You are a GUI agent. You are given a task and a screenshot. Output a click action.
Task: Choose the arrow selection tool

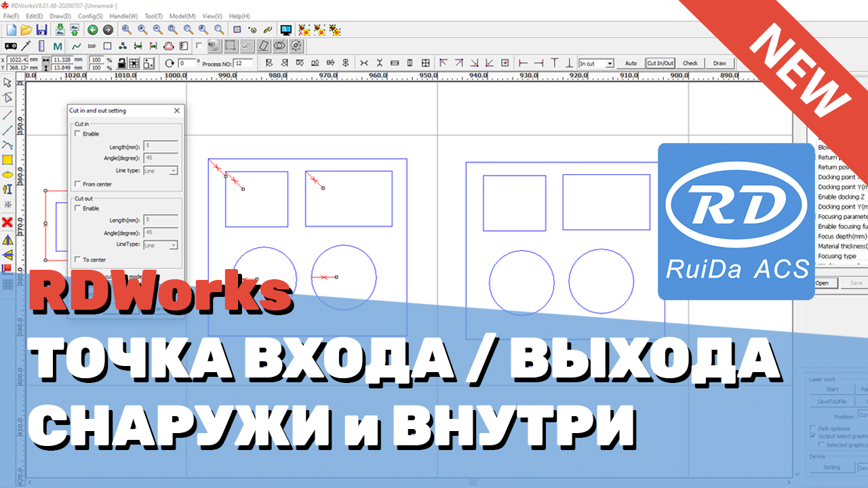[x=7, y=83]
